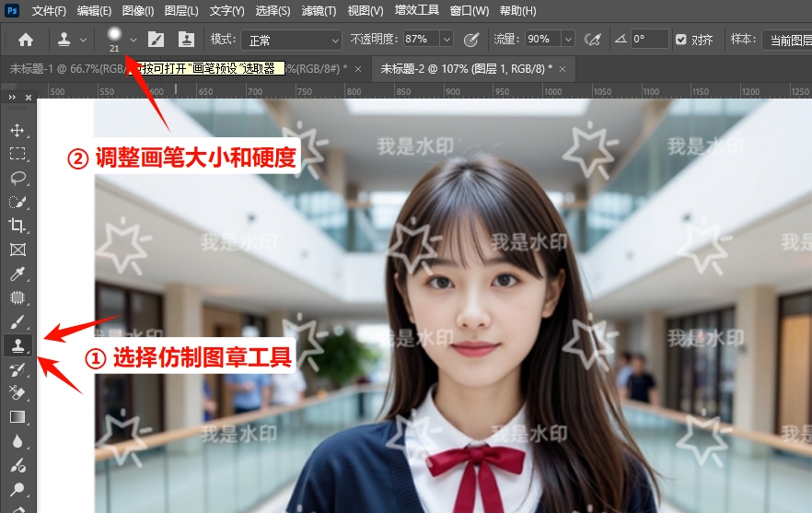Image resolution: width=812 pixels, height=513 pixels.
Task: Toggle the Brush Settings panel icon
Action: (156, 40)
